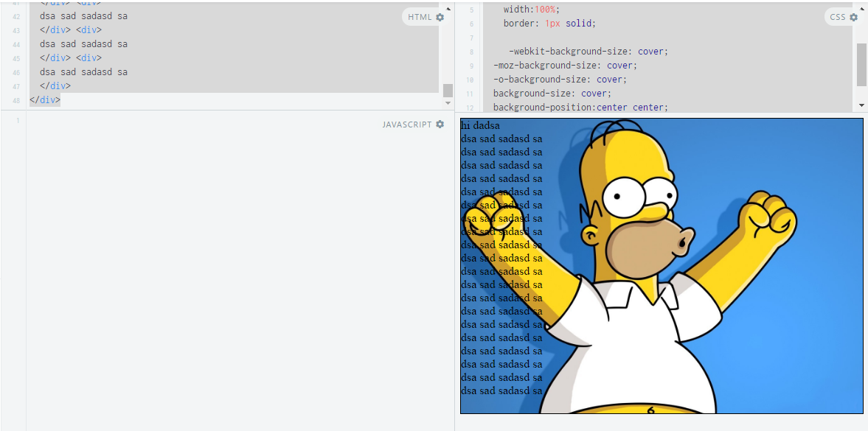Click 'background-position:center center;' CSS line
The height and width of the screenshot is (431, 868).
[580, 107]
